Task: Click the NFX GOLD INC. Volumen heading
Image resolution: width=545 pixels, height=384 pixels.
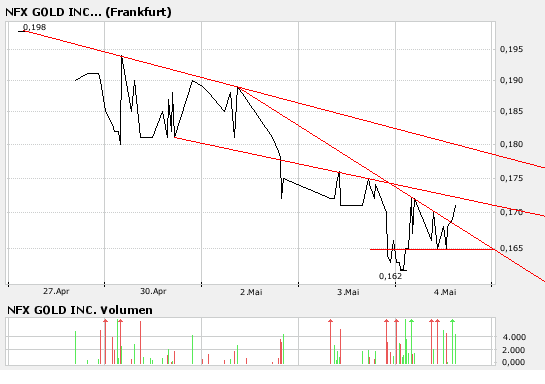Action: point(80,310)
